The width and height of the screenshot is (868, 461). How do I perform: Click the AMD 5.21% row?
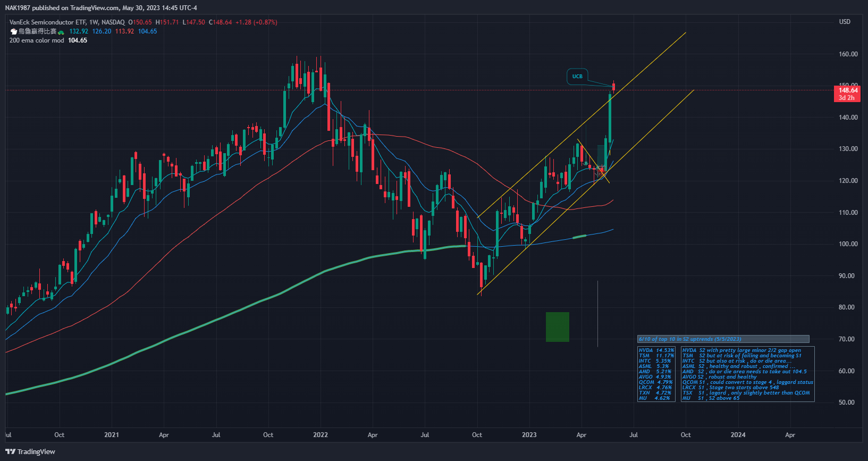coord(655,372)
